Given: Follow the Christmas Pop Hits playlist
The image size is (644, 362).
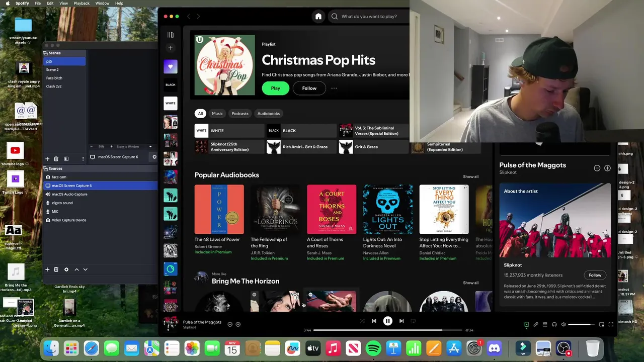Looking at the screenshot, I should coord(309,88).
